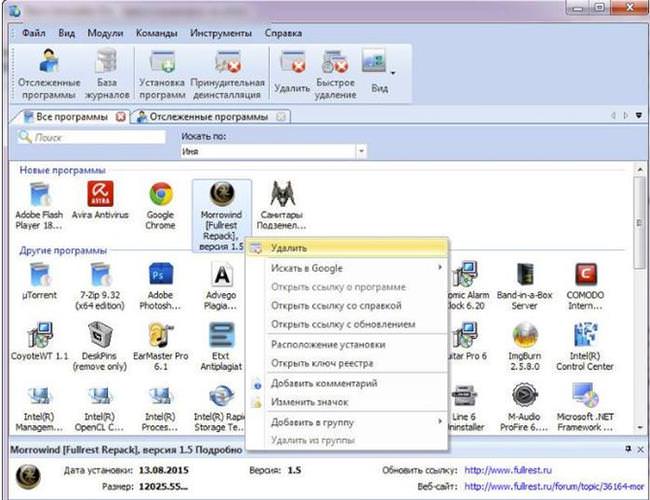Click the program list vertical scrollbar

[639, 223]
